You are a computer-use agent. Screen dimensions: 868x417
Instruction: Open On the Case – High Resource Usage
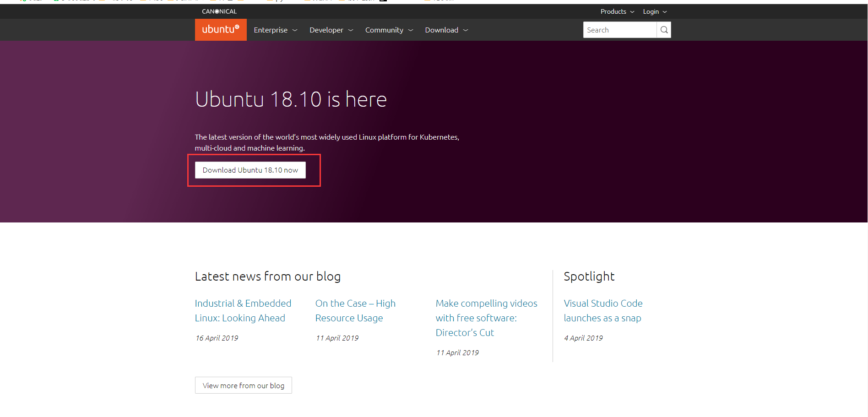pos(355,310)
